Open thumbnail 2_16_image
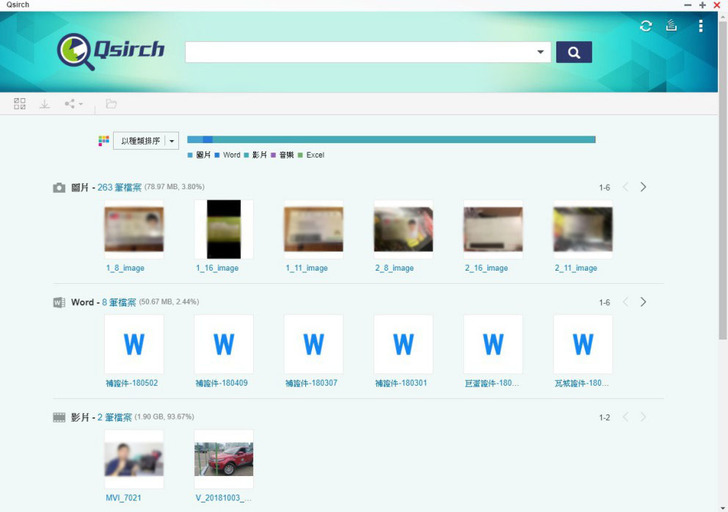The height and width of the screenshot is (512, 728). [493, 229]
